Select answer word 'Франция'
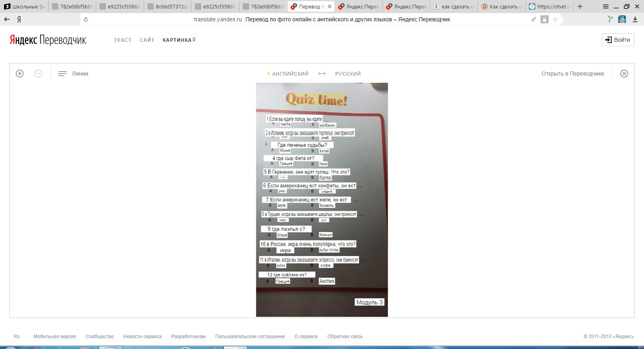This screenshot has height=349, width=644. coord(326,235)
